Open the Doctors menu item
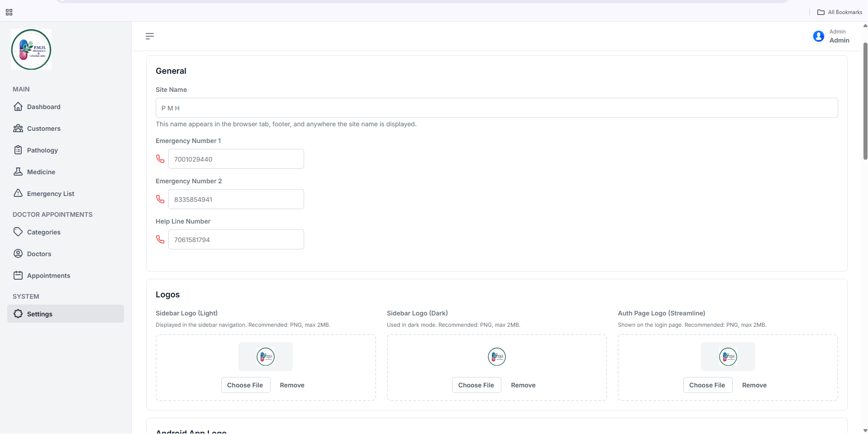Screen dimensions: 868x434 (66, 253)
